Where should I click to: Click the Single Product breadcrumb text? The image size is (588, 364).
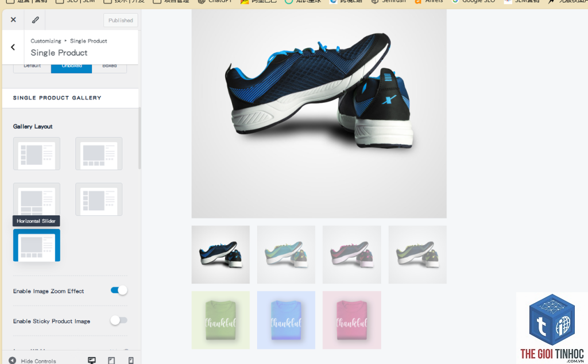pyautogui.click(x=88, y=41)
